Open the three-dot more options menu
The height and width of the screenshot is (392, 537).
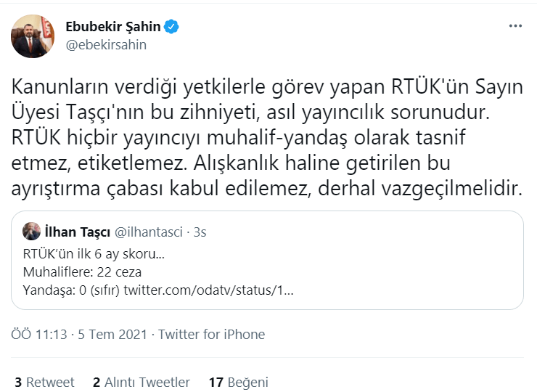click(x=515, y=26)
